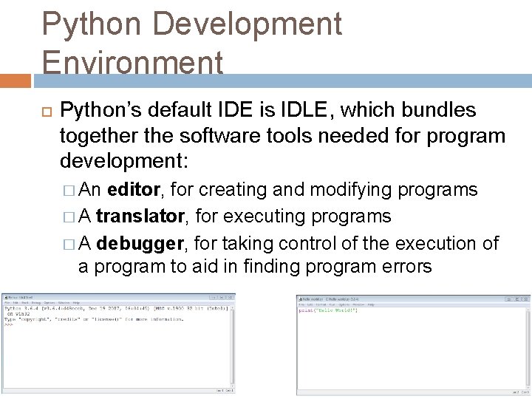532x399 pixels.
Task: Click the Python 3.6.4 version line in Shell
Action: tap(117, 308)
